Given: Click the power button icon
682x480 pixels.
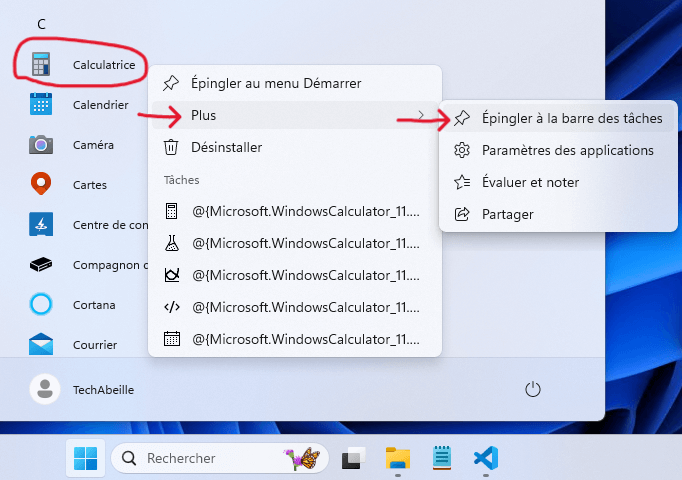Looking at the screenshot, I should (x=532, y=389).
